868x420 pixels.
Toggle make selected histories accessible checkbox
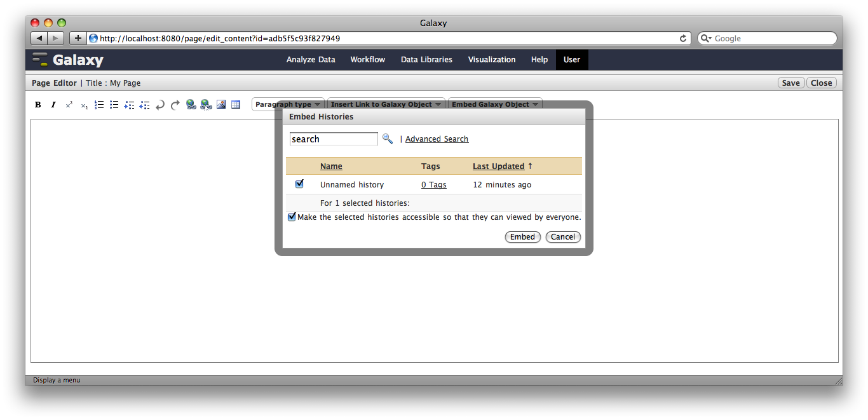292,217
